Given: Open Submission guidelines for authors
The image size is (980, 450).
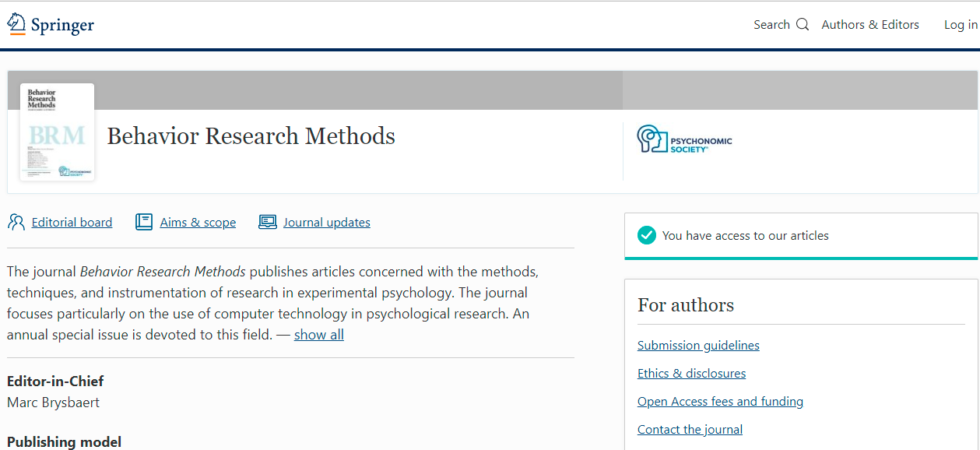Looking at the screenshot, I should click(x=698, y=346).
